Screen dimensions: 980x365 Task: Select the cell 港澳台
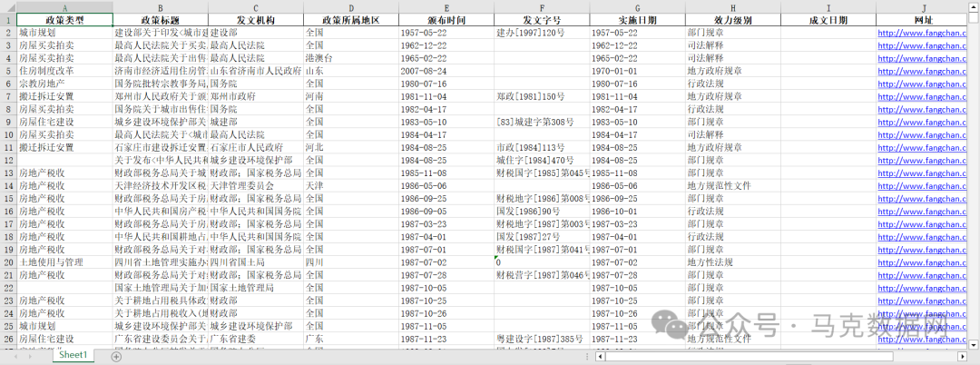351,58
